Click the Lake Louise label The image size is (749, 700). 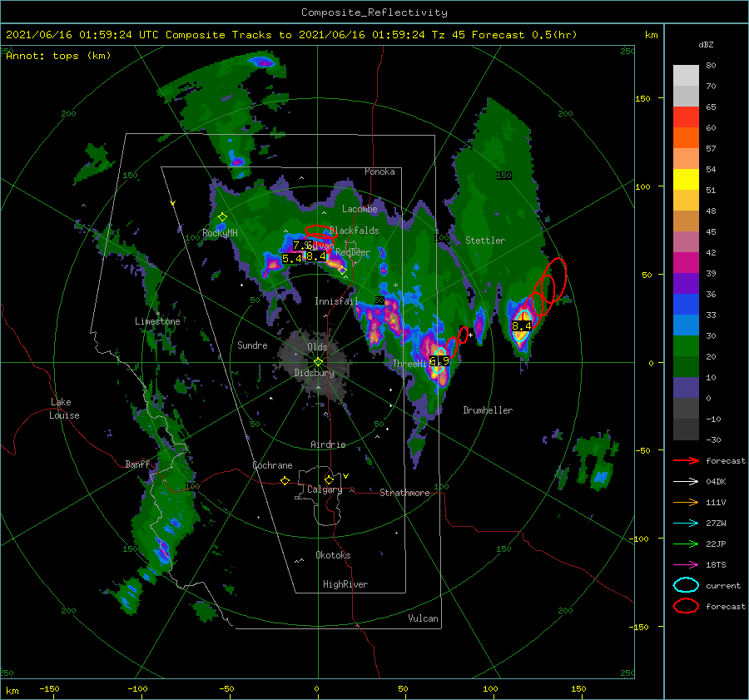[64, 409]
